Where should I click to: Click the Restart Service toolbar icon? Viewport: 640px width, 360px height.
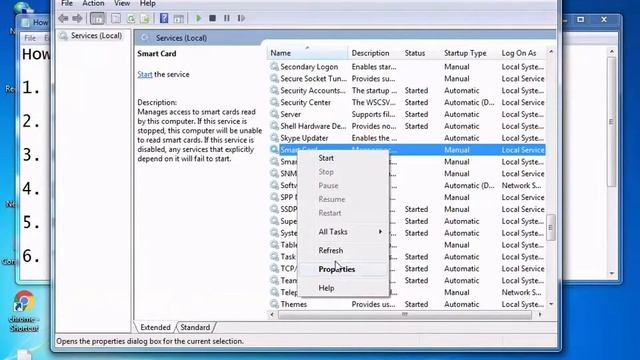(241, 18)
